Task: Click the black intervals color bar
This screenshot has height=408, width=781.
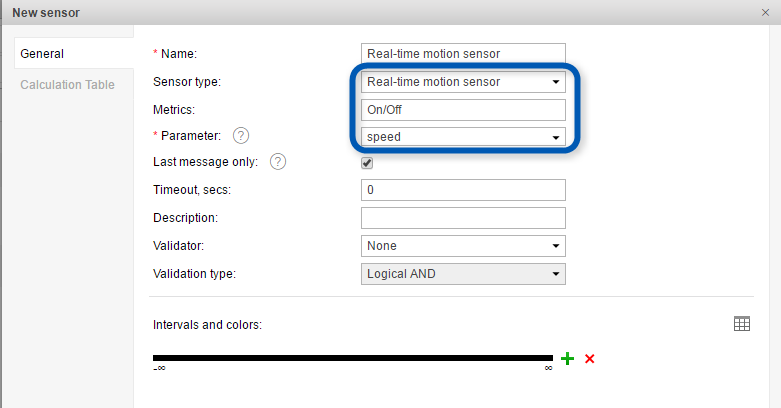Action: [x=352, y=358]
